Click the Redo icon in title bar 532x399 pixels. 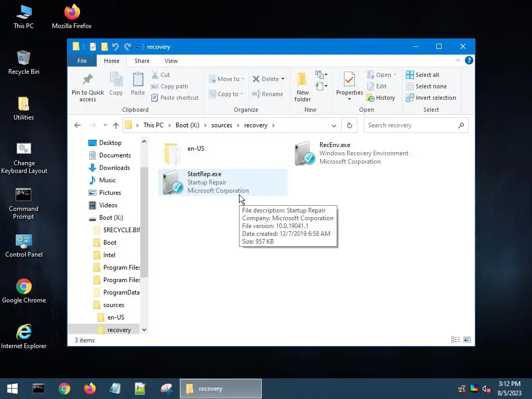tap(127, 46)
